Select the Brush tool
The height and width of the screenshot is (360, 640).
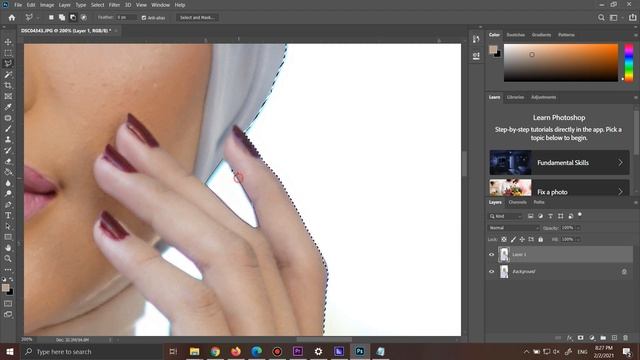coord(8,129)
